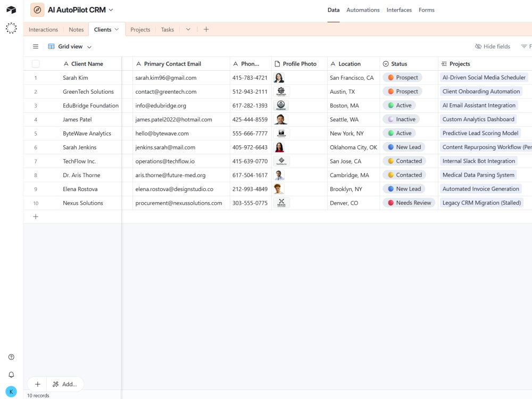Open the notifications bell icon
Viewport: 532px width, 399px height.
pyautogui.click(x=11, y=375)
